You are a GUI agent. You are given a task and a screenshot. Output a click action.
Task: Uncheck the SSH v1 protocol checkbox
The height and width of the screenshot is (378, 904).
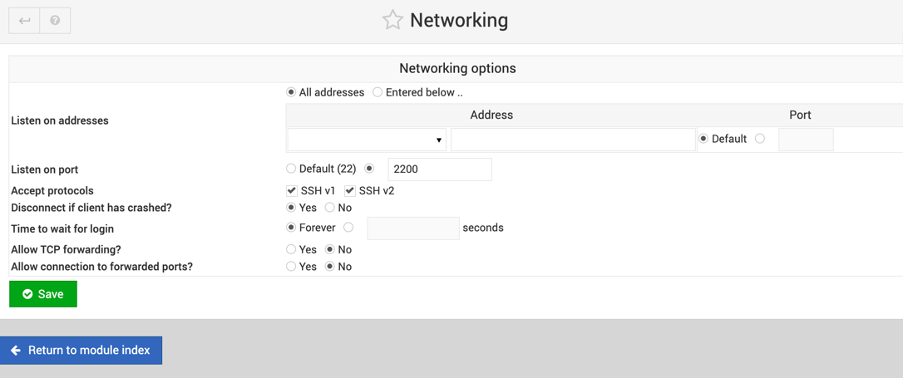click(x=292, y=191)
